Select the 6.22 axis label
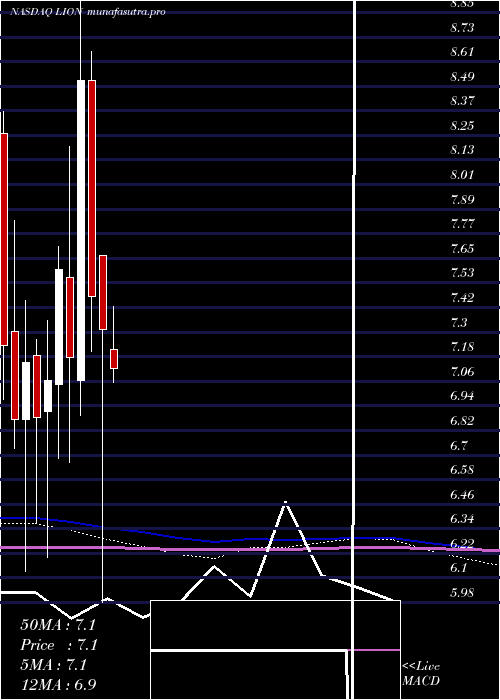 462,543
